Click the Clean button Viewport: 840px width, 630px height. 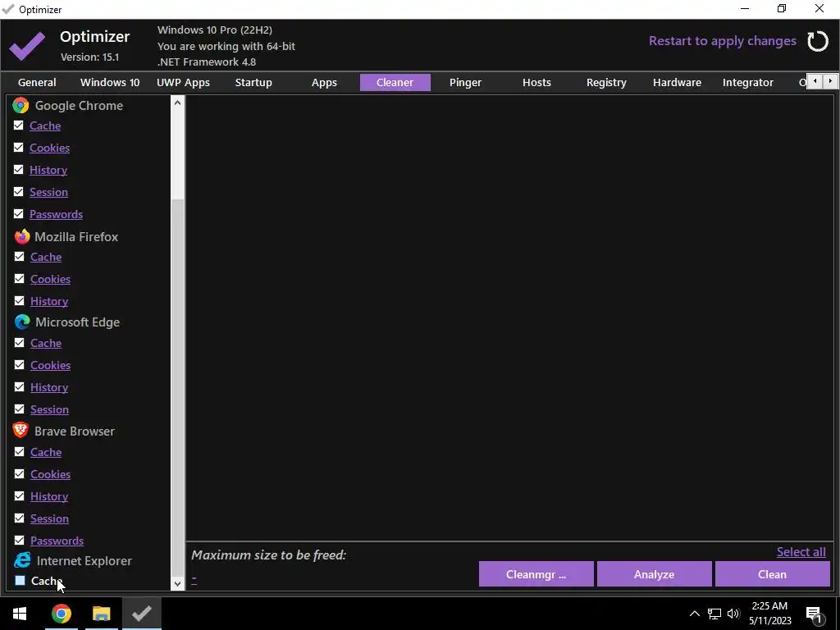tap(772, 574)
